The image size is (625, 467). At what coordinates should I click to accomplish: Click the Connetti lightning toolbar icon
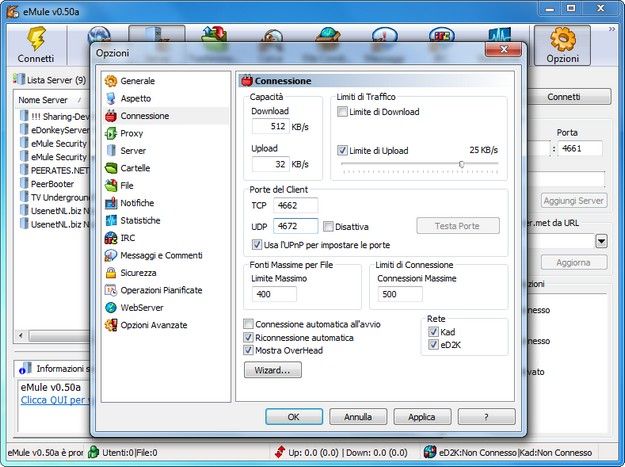tap(36, 38)
